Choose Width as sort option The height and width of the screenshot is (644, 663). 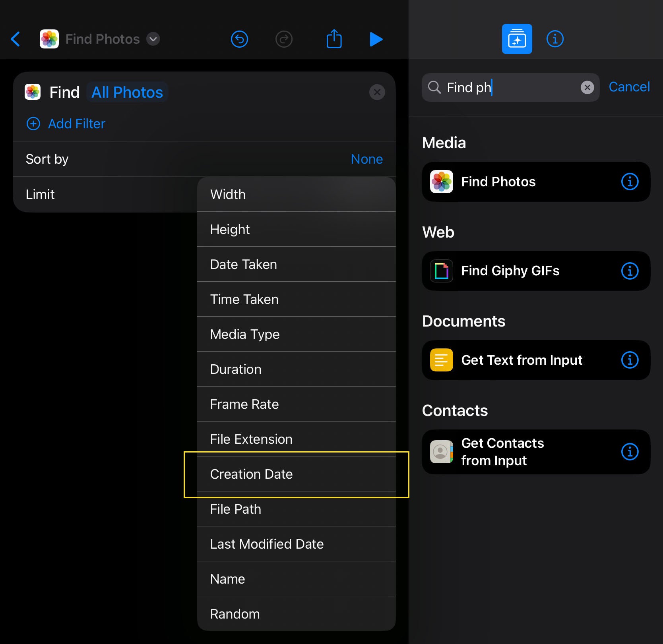(x=296, y=194)
